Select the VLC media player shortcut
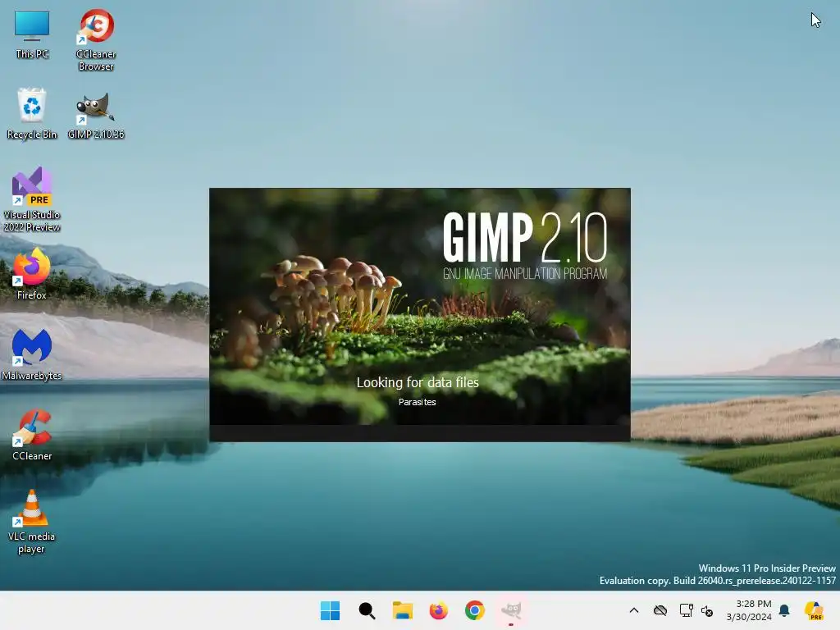The width and height of the screenshot is (840, 630). click(32, 521)
